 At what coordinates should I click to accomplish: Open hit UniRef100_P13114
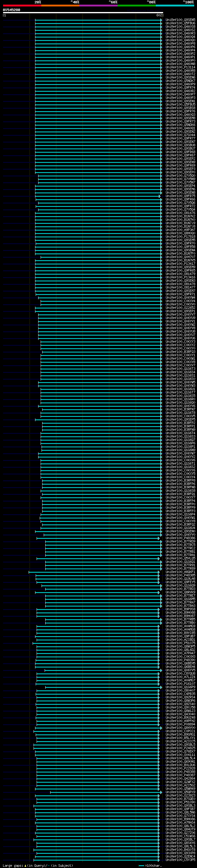pyautogui.click(x=180, y=67)
